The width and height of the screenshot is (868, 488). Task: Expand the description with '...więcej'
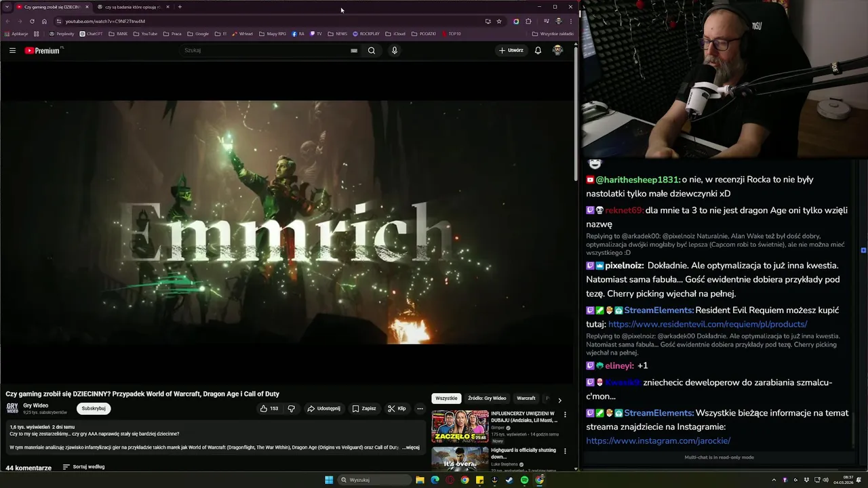[x=410, y=447]
